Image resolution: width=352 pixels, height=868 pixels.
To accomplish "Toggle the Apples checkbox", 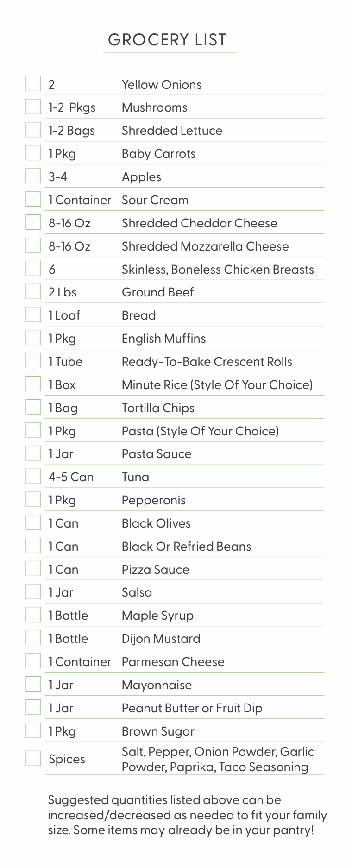I will [x=33, y=176].
